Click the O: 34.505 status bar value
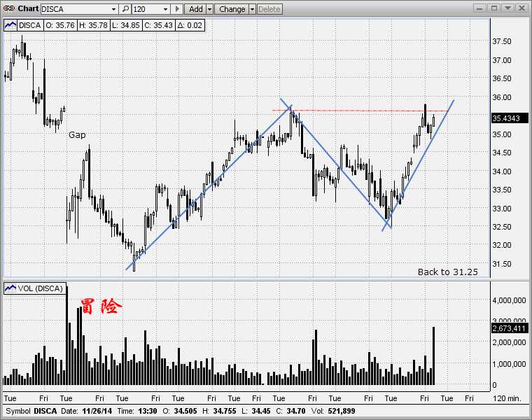The image size is (532, 420). click(179, 411)
